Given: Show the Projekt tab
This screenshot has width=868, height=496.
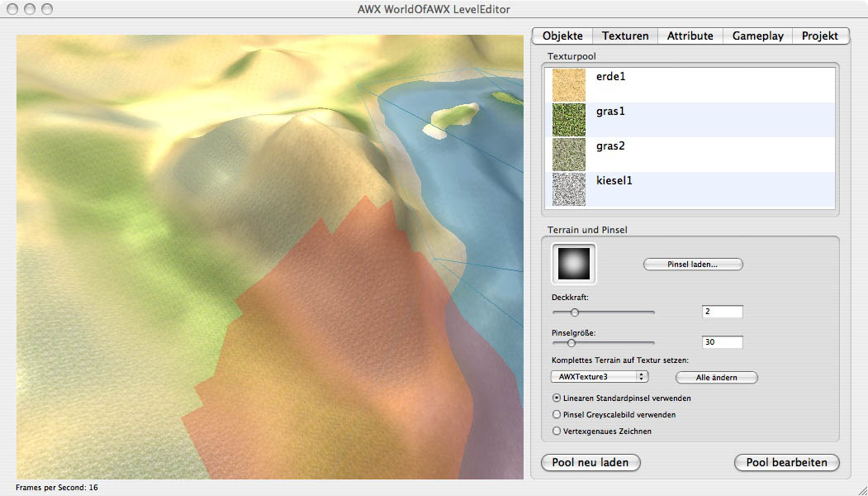Looking at the screenshot, I should [819, 36].
